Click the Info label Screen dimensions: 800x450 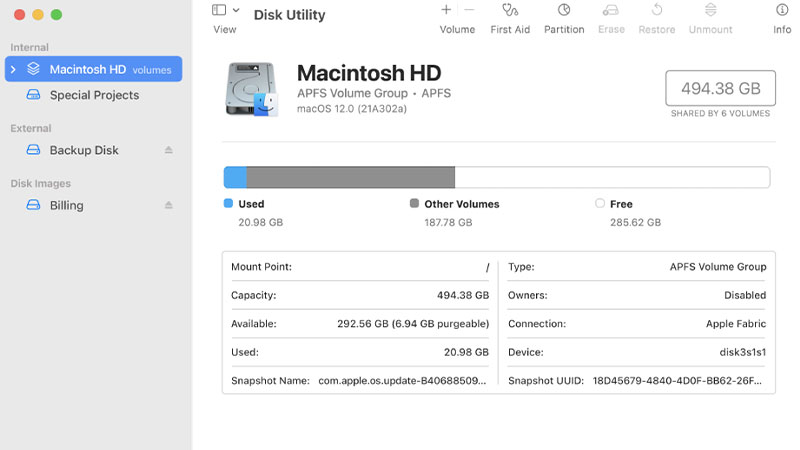coord(782,30)
